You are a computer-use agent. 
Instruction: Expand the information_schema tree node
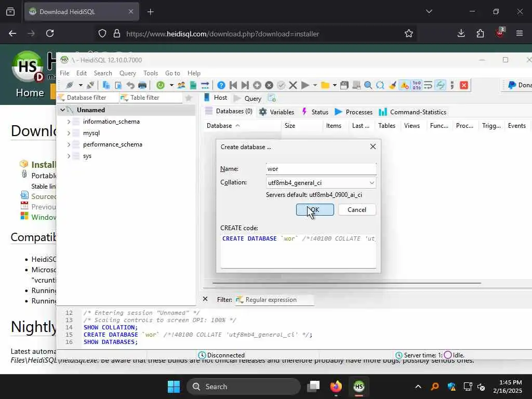(x=69, y=122)
